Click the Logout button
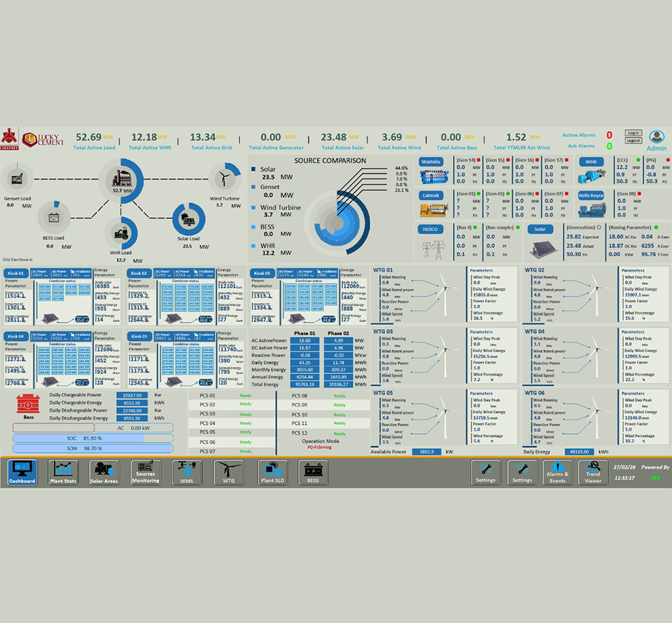This screenshot has width=672, height=623. (633, 142)
